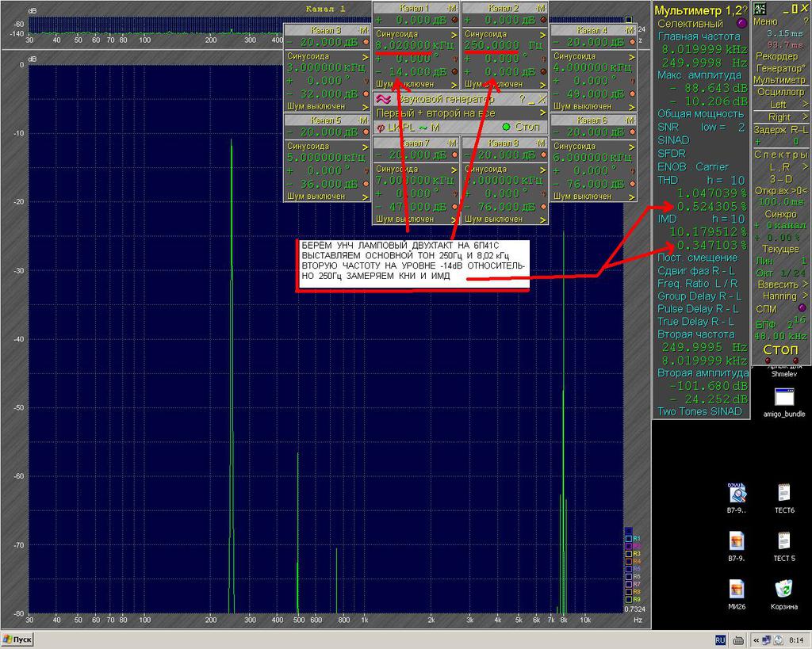Expand the Hanning window type selector

(x=780, y=296)
